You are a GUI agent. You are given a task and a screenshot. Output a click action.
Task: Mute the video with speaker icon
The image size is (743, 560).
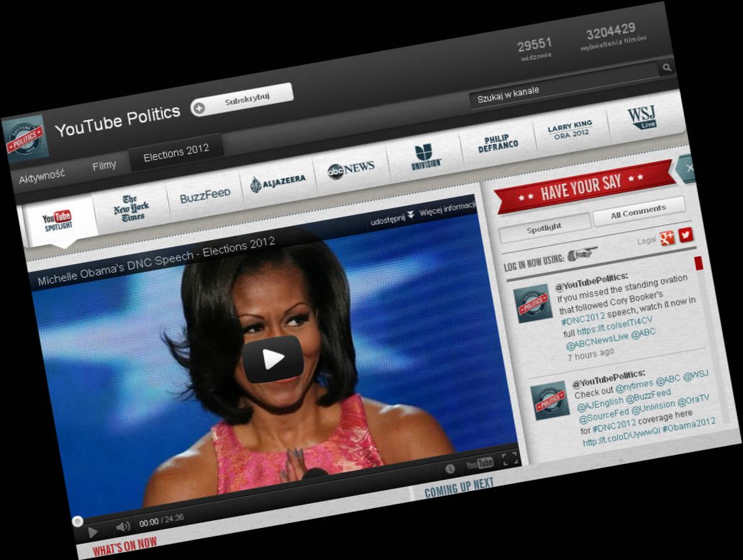123,526
